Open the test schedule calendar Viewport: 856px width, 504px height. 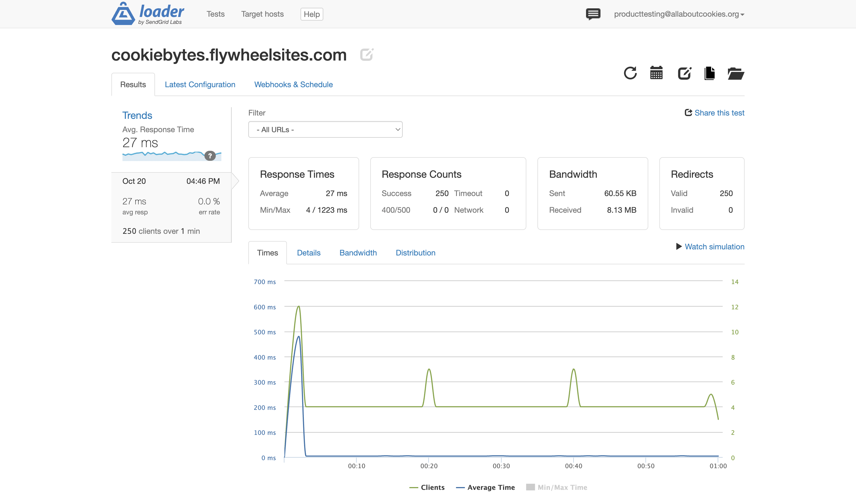pyautogui.click(x=656, y=73)
